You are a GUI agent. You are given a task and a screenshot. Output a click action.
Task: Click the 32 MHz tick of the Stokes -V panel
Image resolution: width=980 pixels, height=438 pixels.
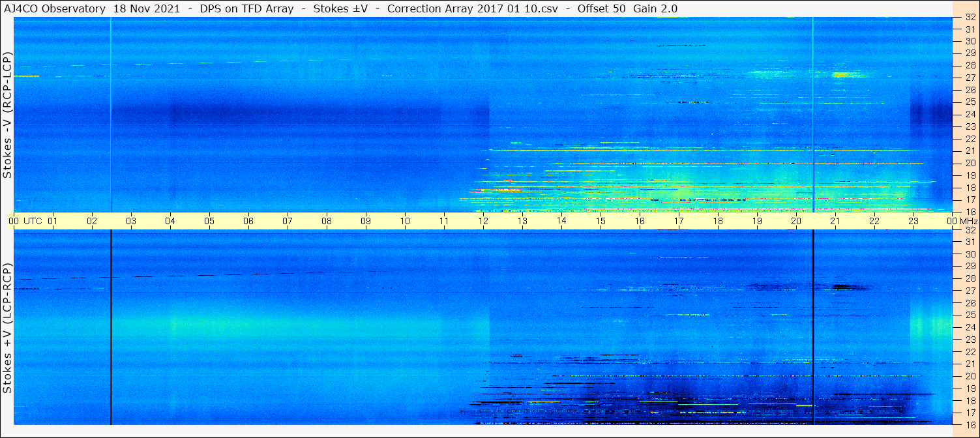click(970, 17)
